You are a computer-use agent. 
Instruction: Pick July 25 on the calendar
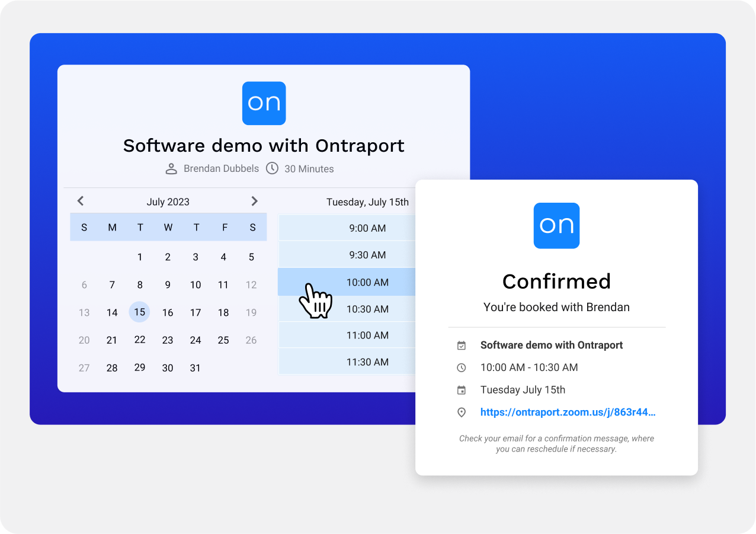tap(223, 340)
